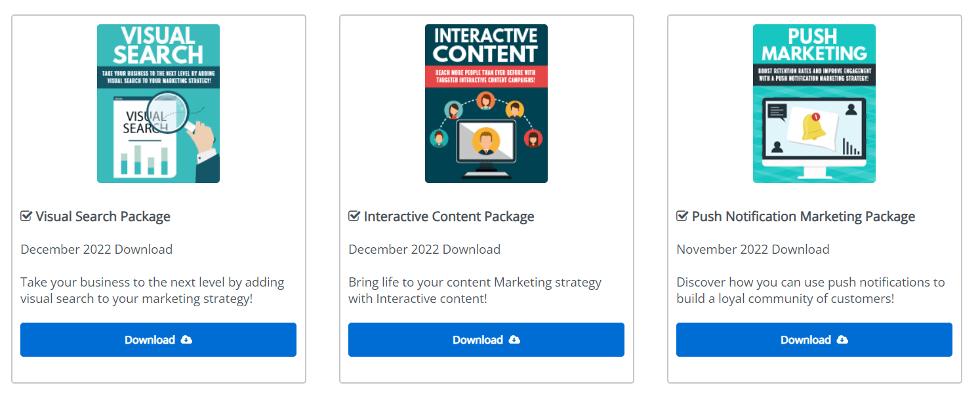Click the cloud icon on Push Notification download
The height and width of the screenshot is (400, 980).
tap(842, 340)
